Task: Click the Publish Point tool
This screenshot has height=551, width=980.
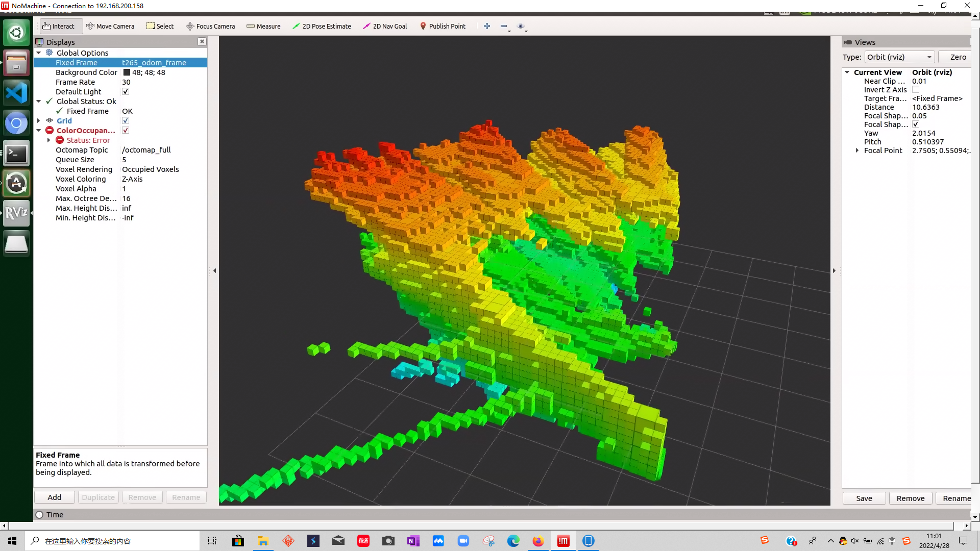Action: [x=443, y=26]
